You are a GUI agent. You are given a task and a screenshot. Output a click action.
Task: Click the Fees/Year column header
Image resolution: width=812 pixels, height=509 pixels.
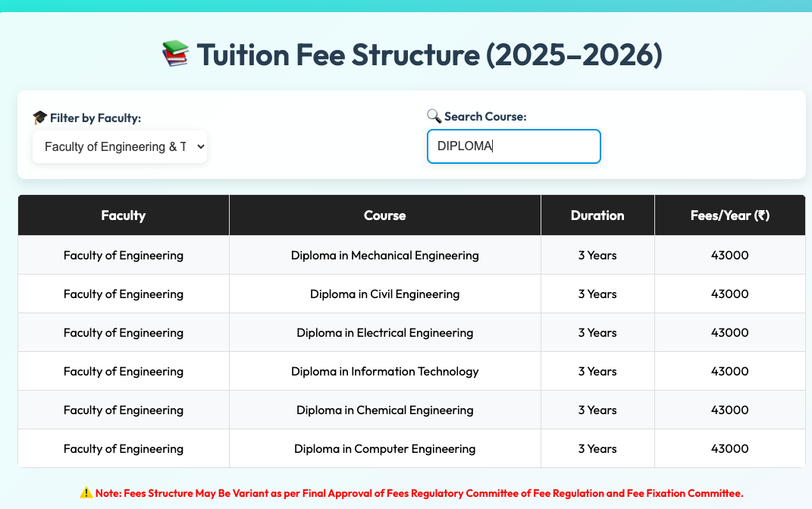coord(729,215)
